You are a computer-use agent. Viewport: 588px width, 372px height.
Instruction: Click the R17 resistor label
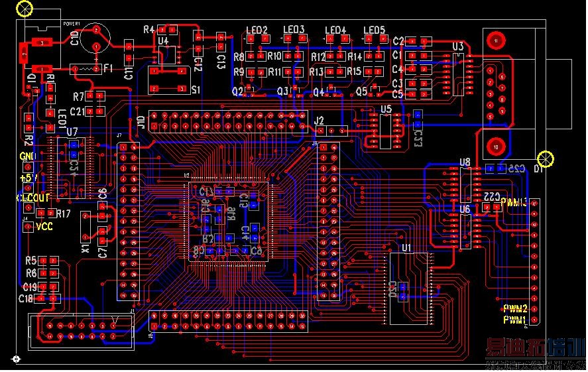click(x=64, y=214)
